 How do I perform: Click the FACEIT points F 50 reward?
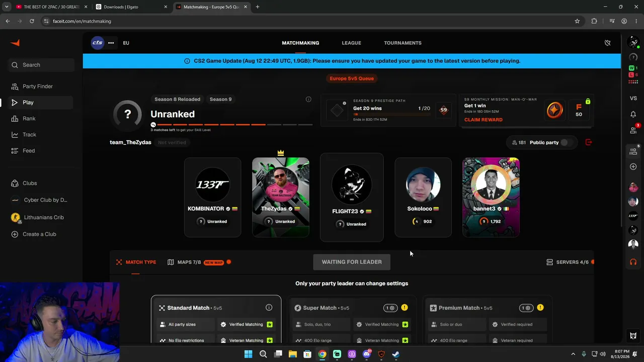pyautogui.click(x=579, y=110)
